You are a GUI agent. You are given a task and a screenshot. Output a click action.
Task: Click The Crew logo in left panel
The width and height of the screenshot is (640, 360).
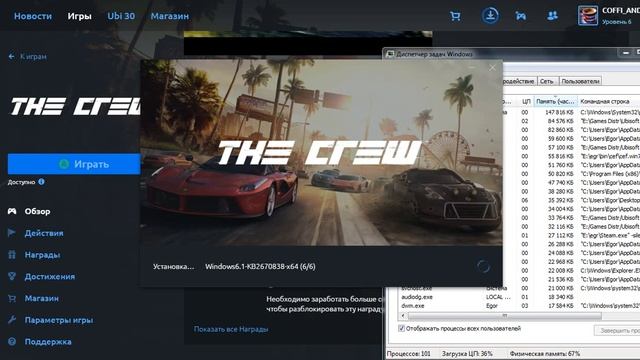(76, 107)
